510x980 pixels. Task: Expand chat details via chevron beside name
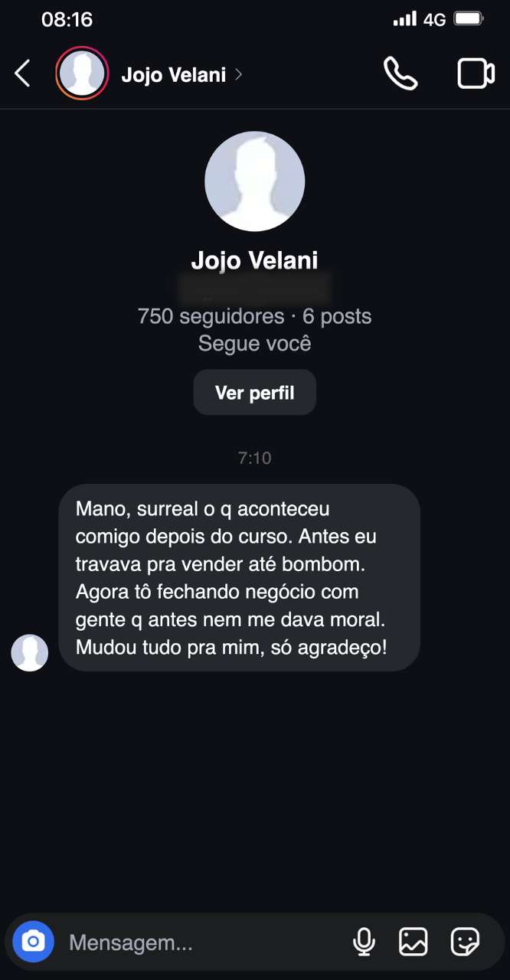click(x=238, y=74)
